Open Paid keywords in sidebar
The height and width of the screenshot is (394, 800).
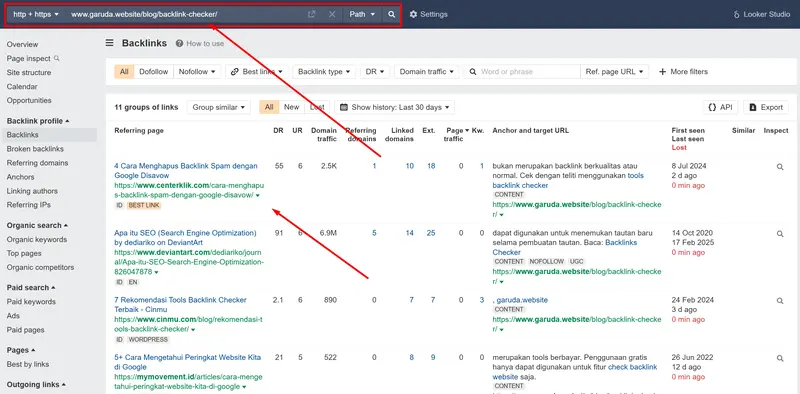(x=31, y=302)
